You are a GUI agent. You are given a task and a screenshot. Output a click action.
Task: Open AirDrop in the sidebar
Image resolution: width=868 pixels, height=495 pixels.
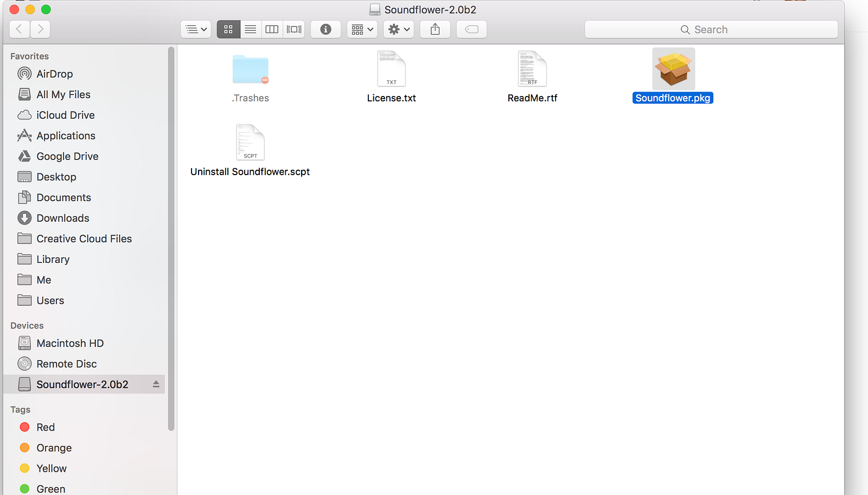coord(84,74)
